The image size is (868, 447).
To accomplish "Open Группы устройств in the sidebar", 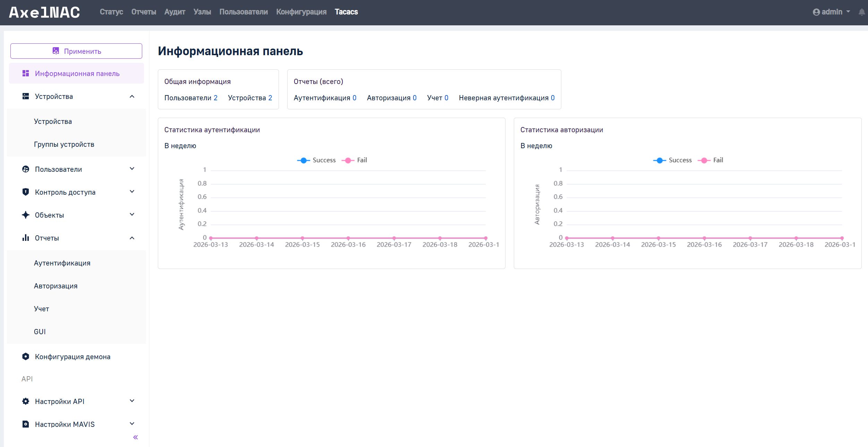I will (64, 144).
